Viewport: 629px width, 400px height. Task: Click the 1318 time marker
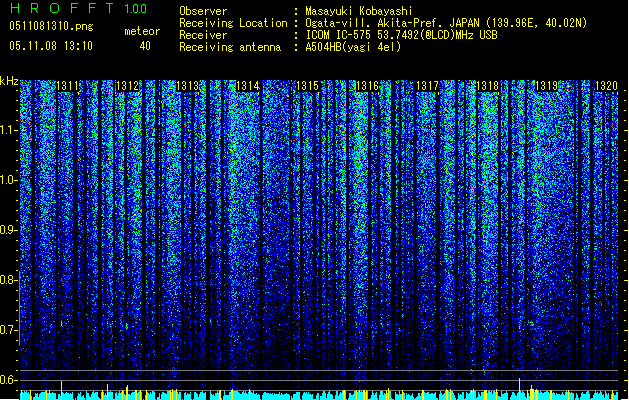(x=487, y=86)
